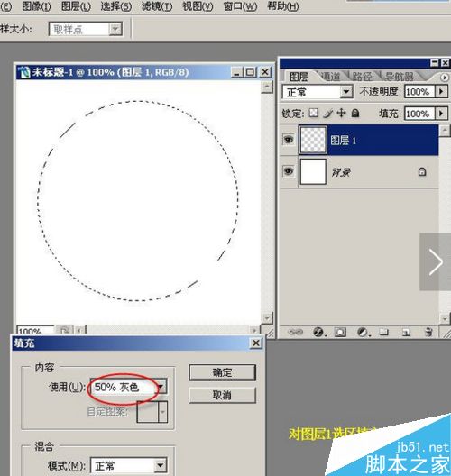451x476 pixels.
Task: Hide the 背景 layer eye icon
Action: [x=289, y=171]
